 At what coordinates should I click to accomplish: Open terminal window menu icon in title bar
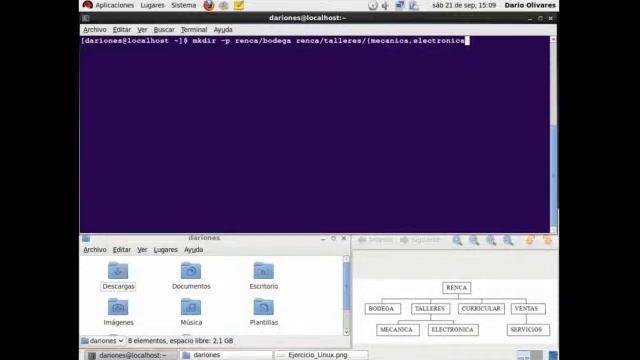pos(86,18)
